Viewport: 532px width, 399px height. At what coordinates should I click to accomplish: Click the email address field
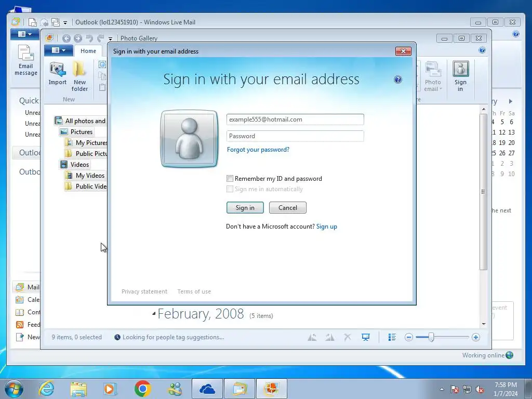pyautogui.click(x=295, y=119)
